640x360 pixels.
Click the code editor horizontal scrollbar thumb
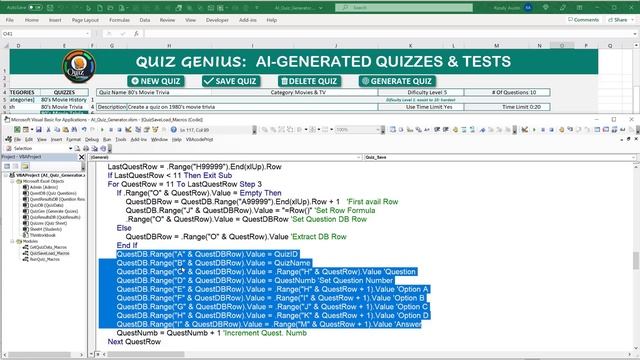coord(145,354)
